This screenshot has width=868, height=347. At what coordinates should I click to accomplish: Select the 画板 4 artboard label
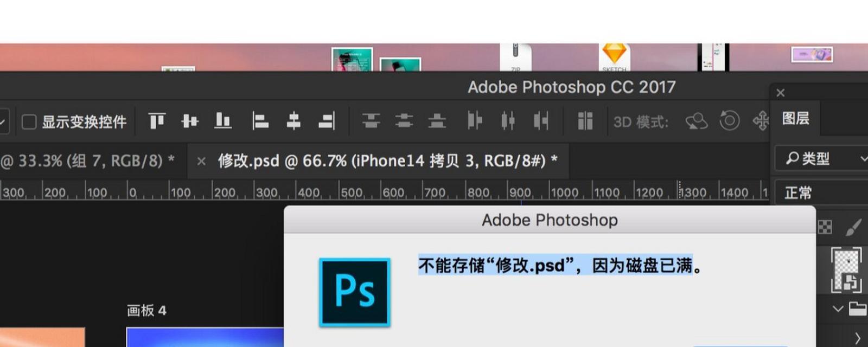(x=146, y=310)
